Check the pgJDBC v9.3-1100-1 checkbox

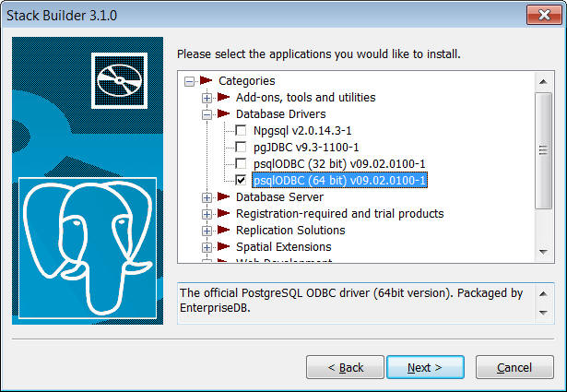pyautogui.click(x=241, y=147)
